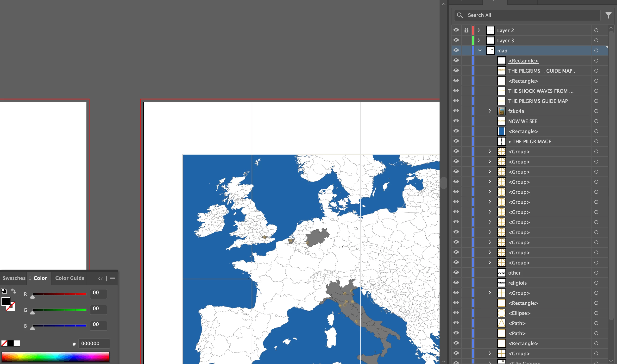Expand Layer 2 contents
This screenshot has height=364, width=617.
479,30
